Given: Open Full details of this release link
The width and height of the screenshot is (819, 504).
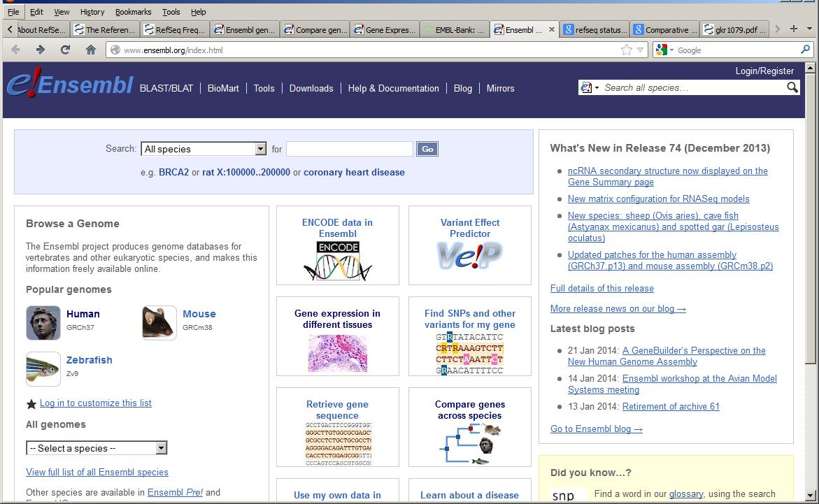Looking at the screenshot, I should pos(601,288).
